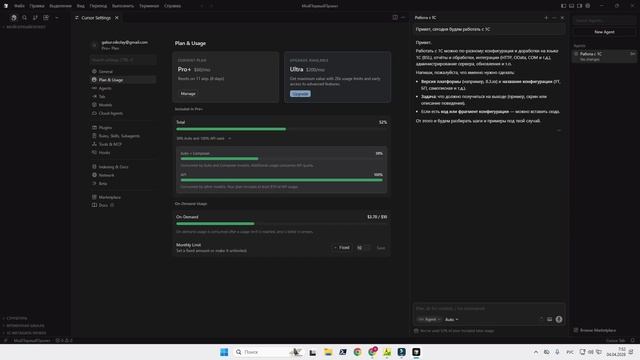This screenshot has height=360, width=640.
Task: Open General settings section
Action: click(123, 71)
